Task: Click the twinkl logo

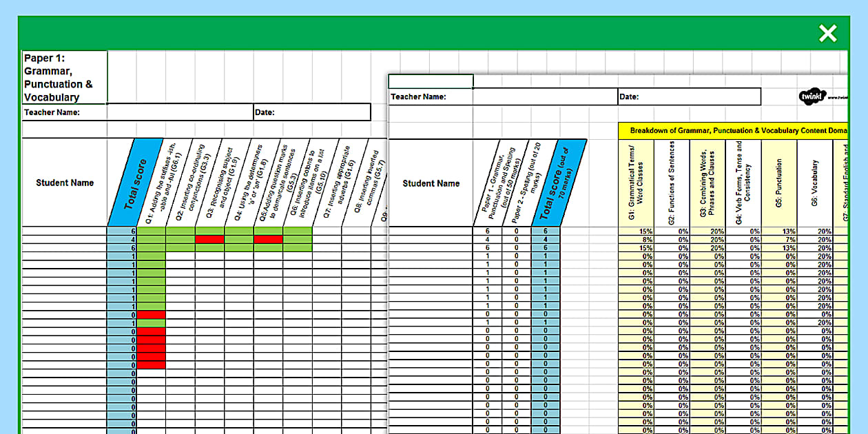Action: click(812, 97)
